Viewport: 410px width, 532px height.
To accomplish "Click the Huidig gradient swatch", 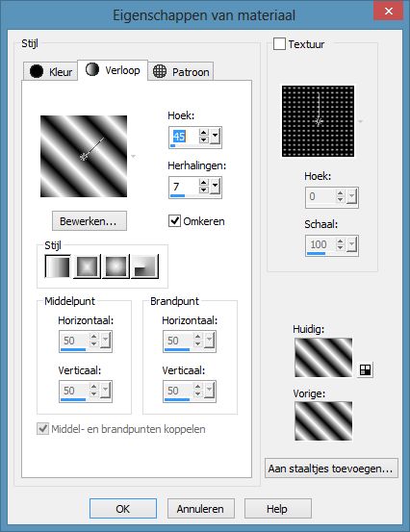I will click(323, 358).
